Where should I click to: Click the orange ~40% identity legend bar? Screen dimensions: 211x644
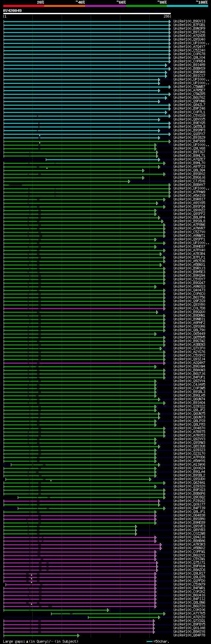point(64,6)
